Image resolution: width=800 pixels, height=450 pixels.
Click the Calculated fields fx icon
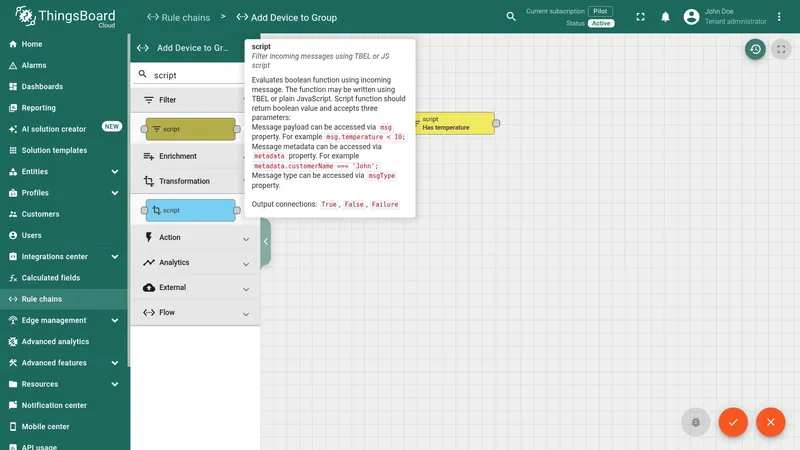(x=13, y=278)
